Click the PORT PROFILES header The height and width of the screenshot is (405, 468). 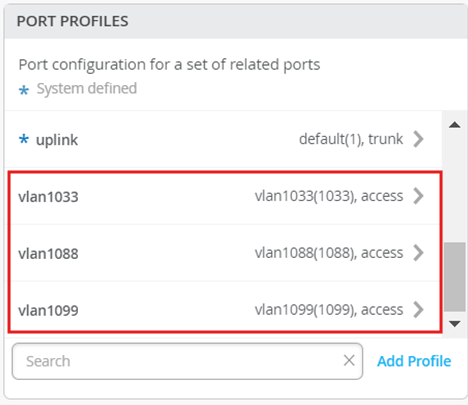[72, 21]
